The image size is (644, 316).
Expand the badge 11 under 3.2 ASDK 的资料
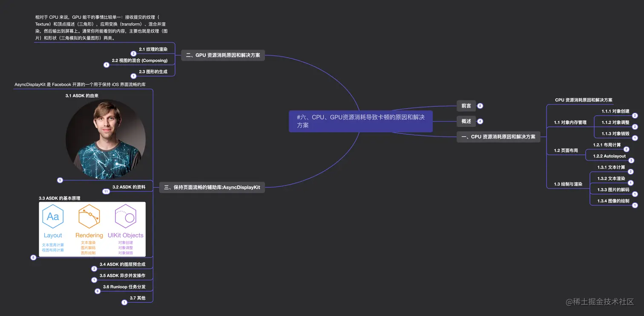point(106,191)
